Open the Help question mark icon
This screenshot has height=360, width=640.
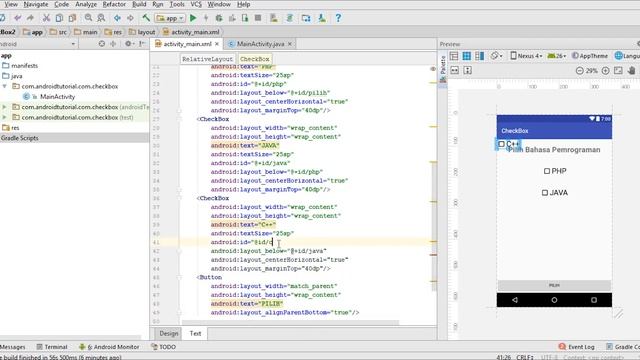point(338,18)
